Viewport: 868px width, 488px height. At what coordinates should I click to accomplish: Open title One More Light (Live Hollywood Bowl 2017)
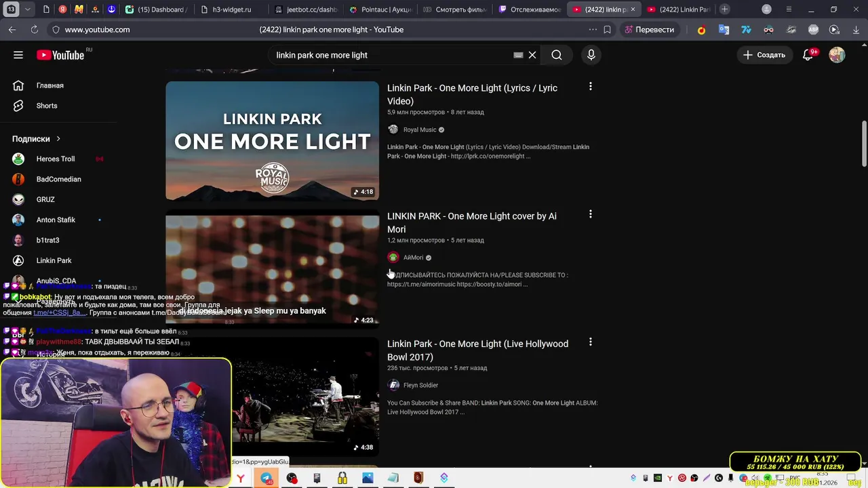[477, 350]
